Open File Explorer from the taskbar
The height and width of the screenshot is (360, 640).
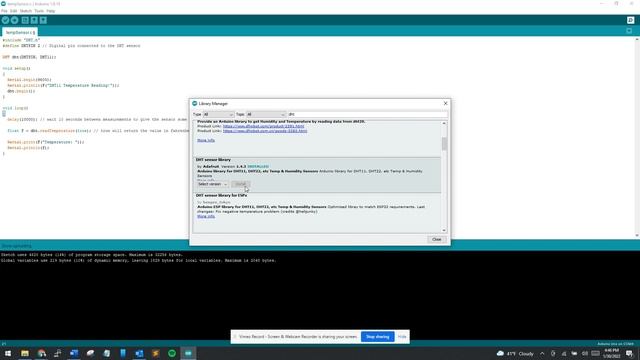(25, 353)
